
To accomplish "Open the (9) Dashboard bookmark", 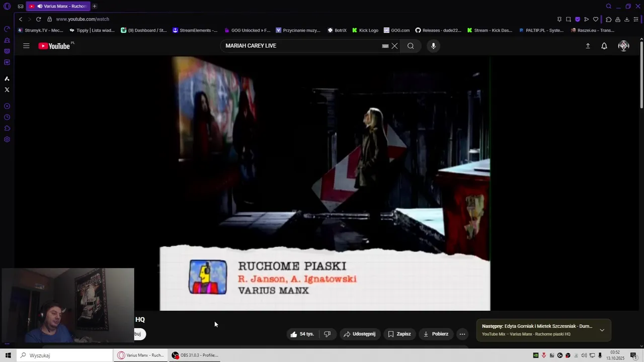I will pos(144,30).
